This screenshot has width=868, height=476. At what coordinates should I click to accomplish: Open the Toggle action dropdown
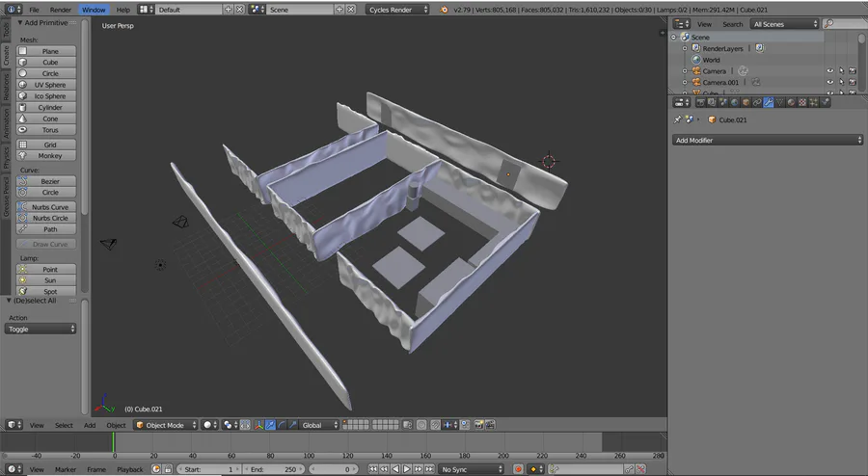click(x=41, y=329)
